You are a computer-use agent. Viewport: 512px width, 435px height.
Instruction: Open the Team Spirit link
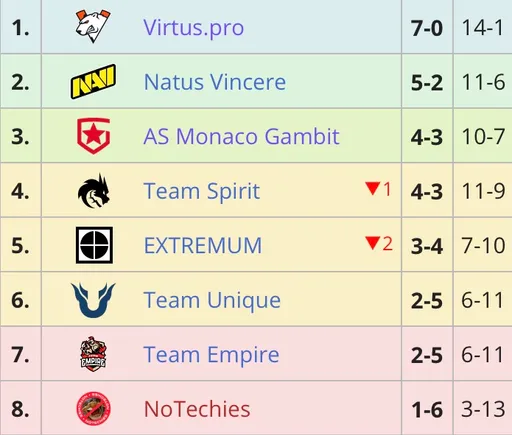(x=202, y=192)
